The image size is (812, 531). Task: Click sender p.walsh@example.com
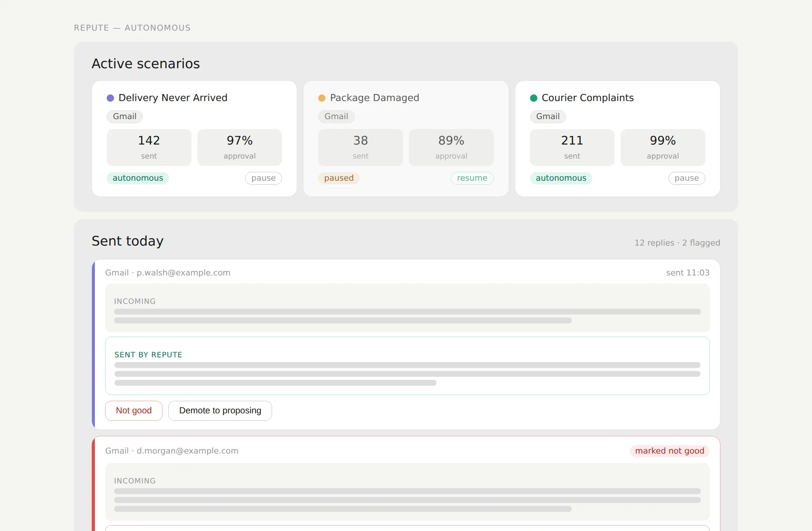click(x=183, y=273)
